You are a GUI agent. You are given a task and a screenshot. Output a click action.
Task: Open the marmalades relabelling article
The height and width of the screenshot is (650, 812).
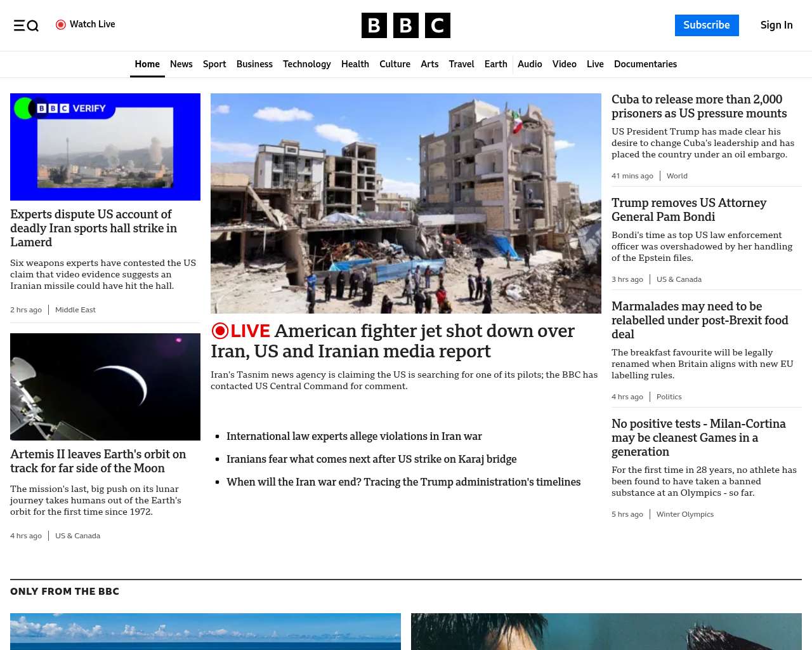699,320
